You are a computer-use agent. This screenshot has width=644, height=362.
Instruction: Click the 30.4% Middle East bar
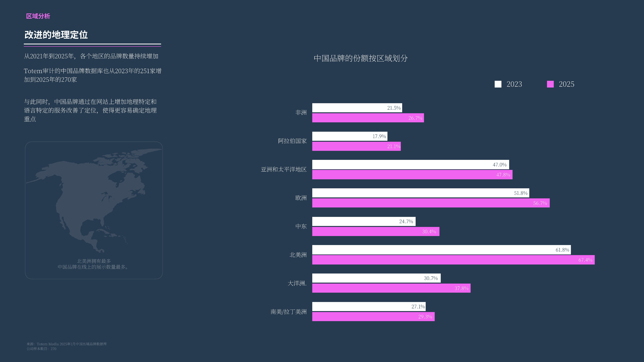[376, 232]
